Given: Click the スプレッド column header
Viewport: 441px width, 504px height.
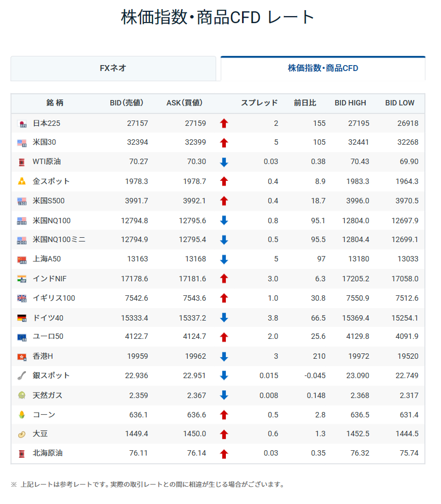Looking at the screenshot, I should coord(259,103).
